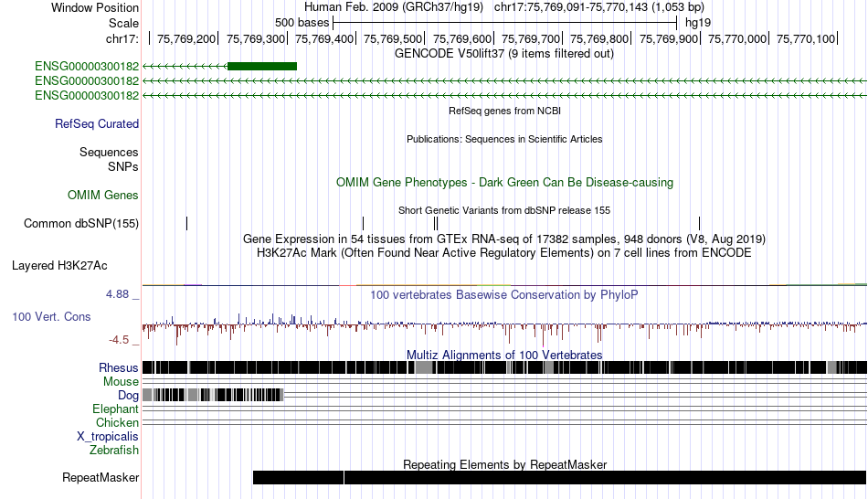Screen dimensions: 868x499
Task: Click the hg19 label beside the scale bar
Action: click(698, 23)
